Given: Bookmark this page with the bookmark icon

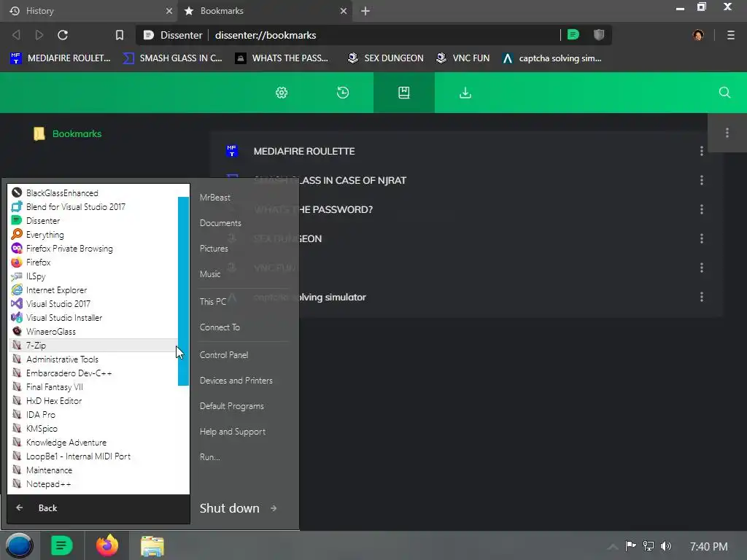Looking at the screenshot, I should coord(120,35).
